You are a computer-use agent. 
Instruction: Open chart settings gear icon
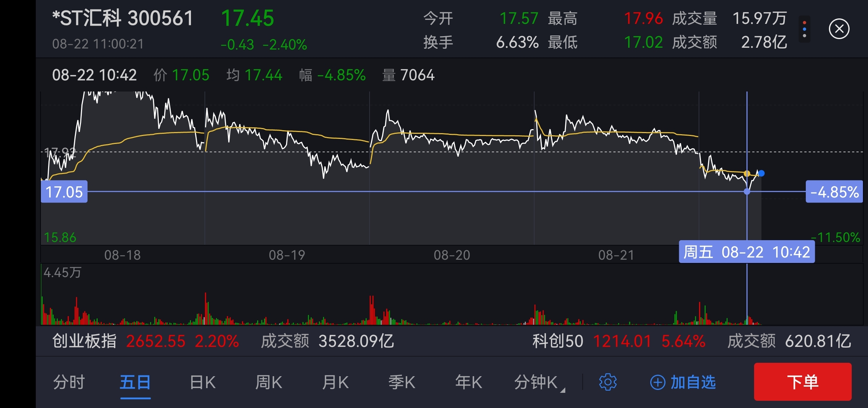(608, 382)
